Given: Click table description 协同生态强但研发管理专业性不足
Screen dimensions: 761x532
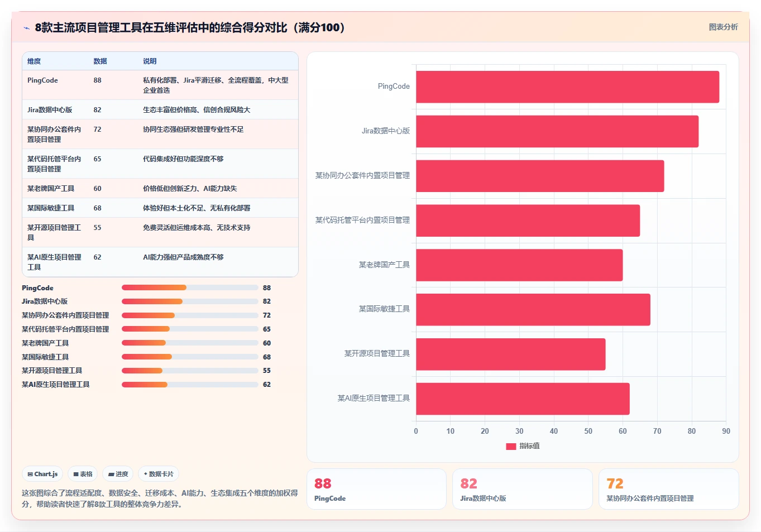Looking at the screenshot, I should pyautogui.click(x=193, y=130).
